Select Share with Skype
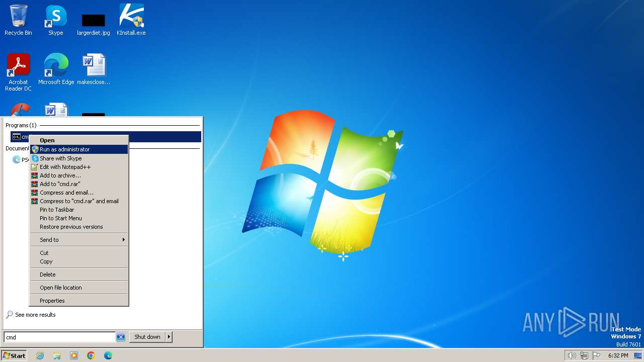The height and width of the screenshot is (362, 644). click(x=79, y=158)
